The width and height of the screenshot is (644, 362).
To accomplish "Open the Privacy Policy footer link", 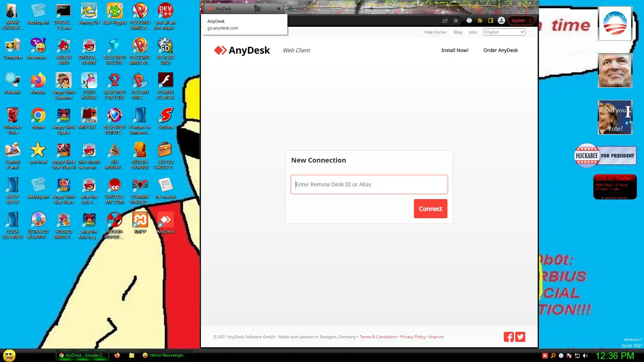I will click(413, 337).
